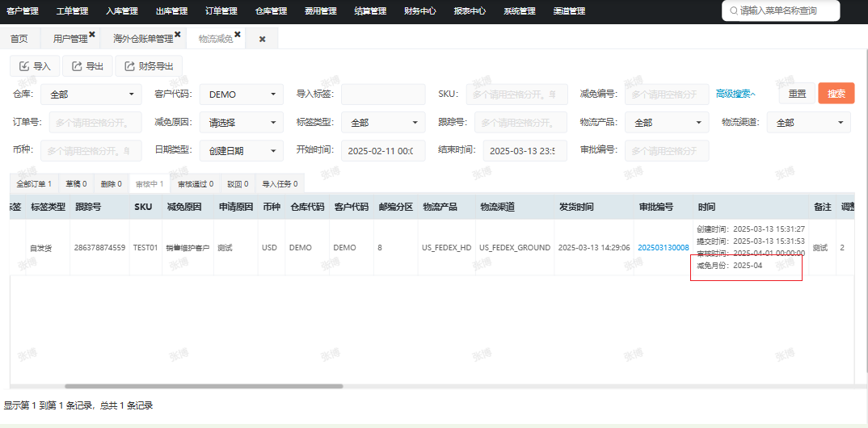Open the 出库管理 menu

point(171,11)
